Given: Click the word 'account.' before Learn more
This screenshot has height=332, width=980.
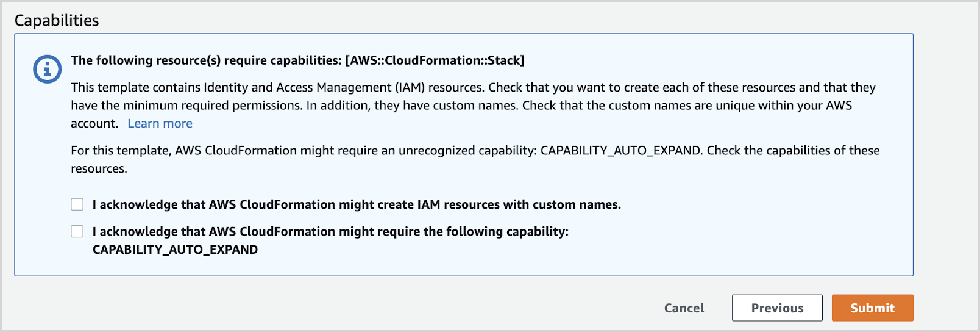Looking at the screenshot, I should [x=94, y=123].
